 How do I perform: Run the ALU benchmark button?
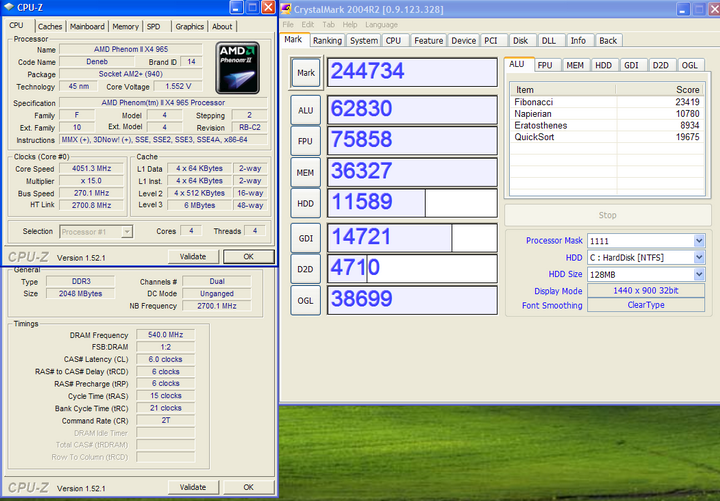(x=305, y=111)
